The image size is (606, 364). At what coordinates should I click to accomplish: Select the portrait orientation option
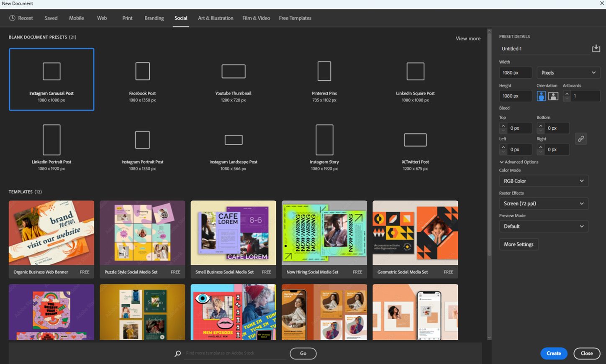click(541, 96)
